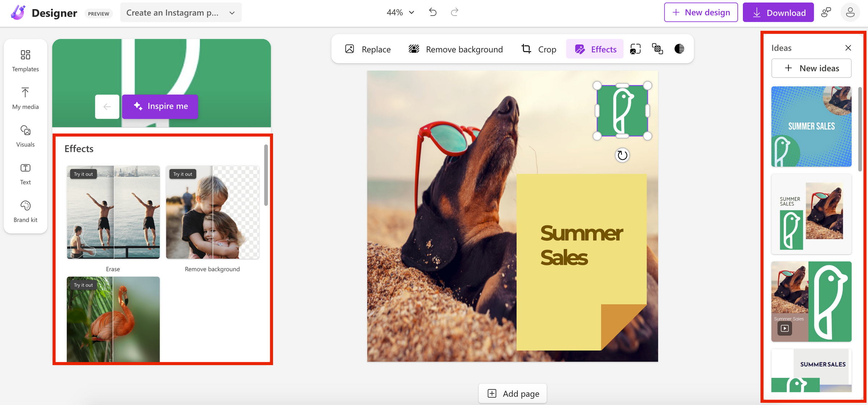Open the Templates panel
868x405 pixels.
(25, 61)
